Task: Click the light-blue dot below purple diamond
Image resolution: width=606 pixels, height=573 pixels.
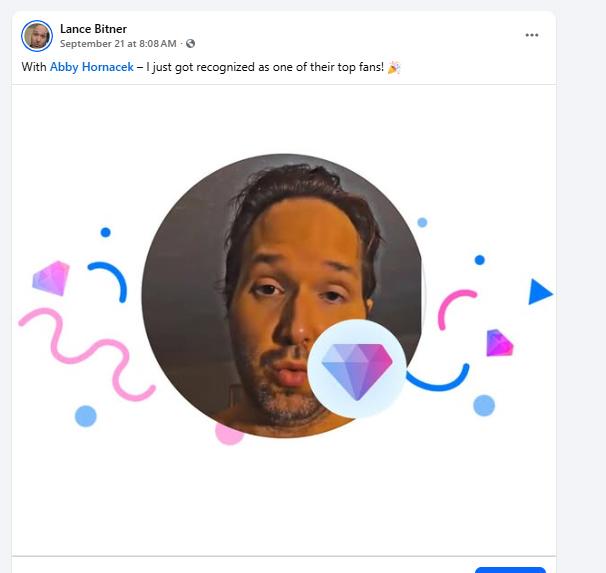Action: 484,405
